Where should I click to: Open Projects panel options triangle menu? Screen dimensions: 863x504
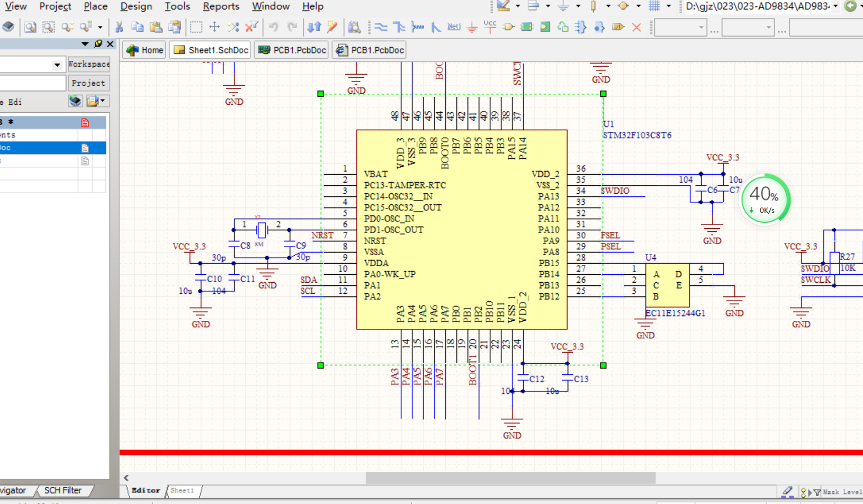(85, 44)
